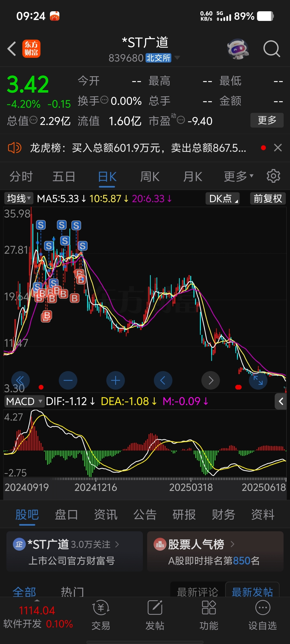The height and width of the screenshot is (644, 290).
Task: Tap the 市盈 info icon
Action: tap(181, 120)
